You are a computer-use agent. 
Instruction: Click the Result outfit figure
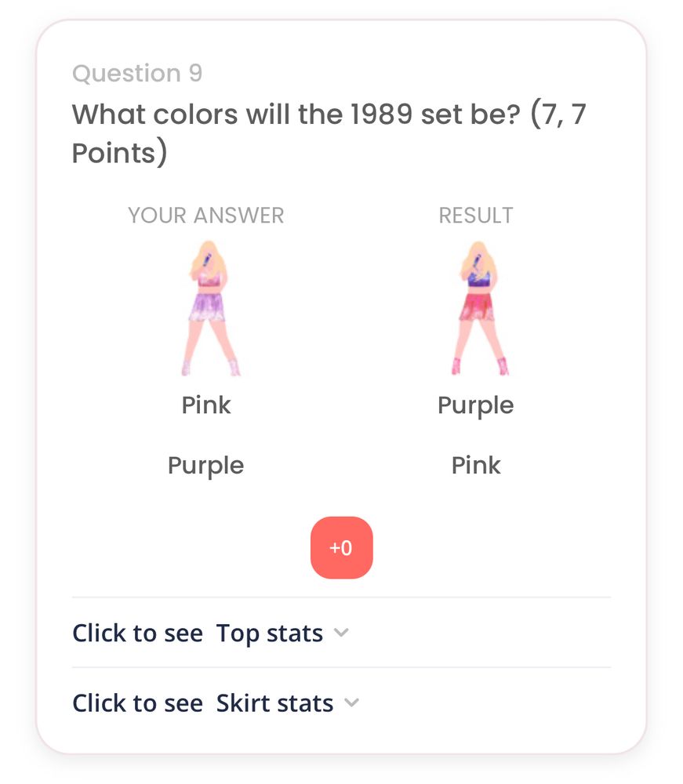click(479, 308)
